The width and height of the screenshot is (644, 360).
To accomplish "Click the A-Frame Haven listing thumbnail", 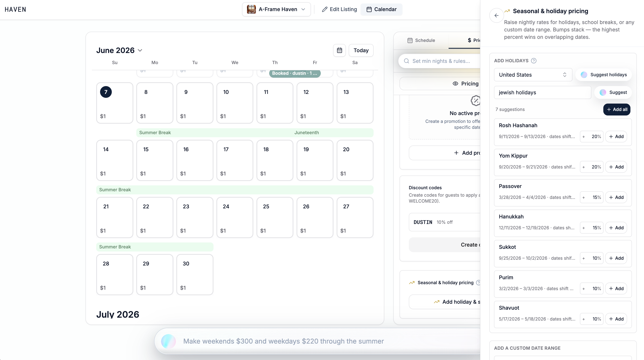I will [251, 9].
